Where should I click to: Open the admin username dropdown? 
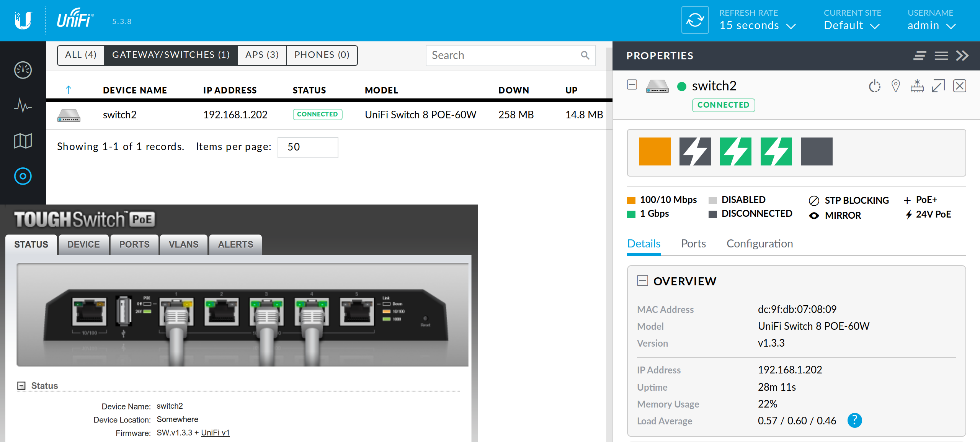pyautogui.click(x=931, y=25)
